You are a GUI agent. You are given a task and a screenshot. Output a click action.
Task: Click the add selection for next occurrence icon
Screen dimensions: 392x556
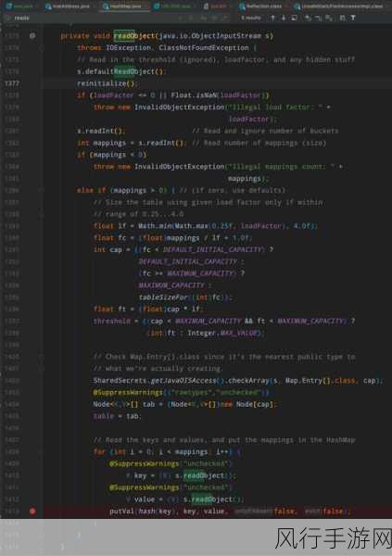[308, 18]
